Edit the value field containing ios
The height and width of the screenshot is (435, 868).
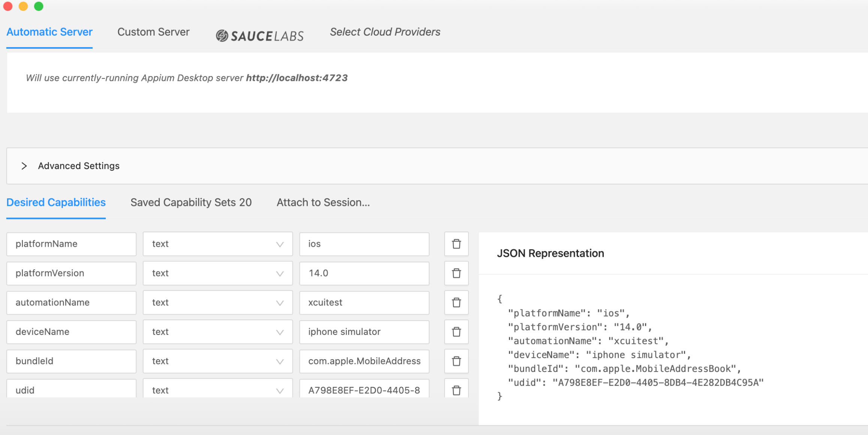[x=364, y=244]
